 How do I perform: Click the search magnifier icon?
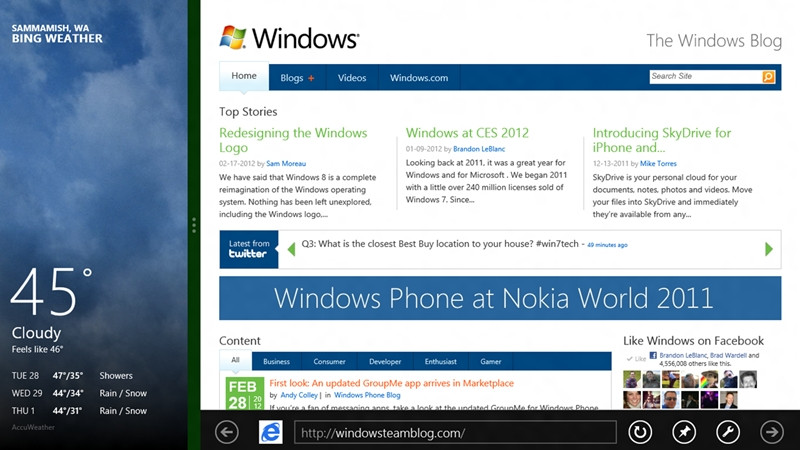click(768, 77)
